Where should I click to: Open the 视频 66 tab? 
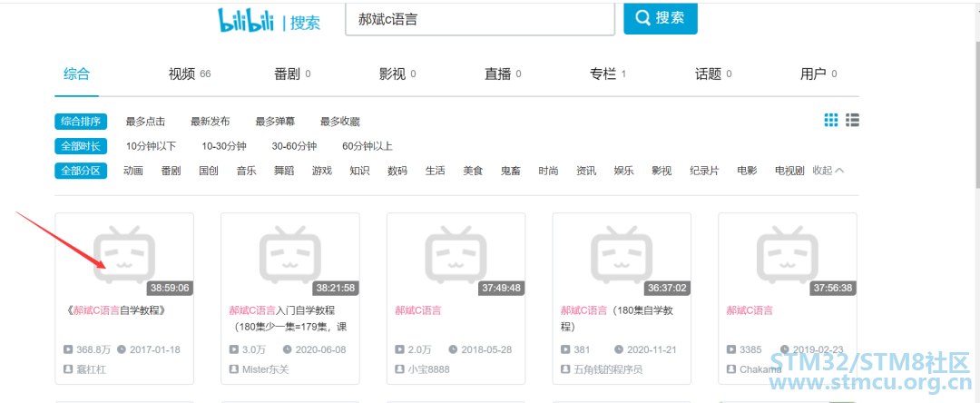(x=190, y=74)
